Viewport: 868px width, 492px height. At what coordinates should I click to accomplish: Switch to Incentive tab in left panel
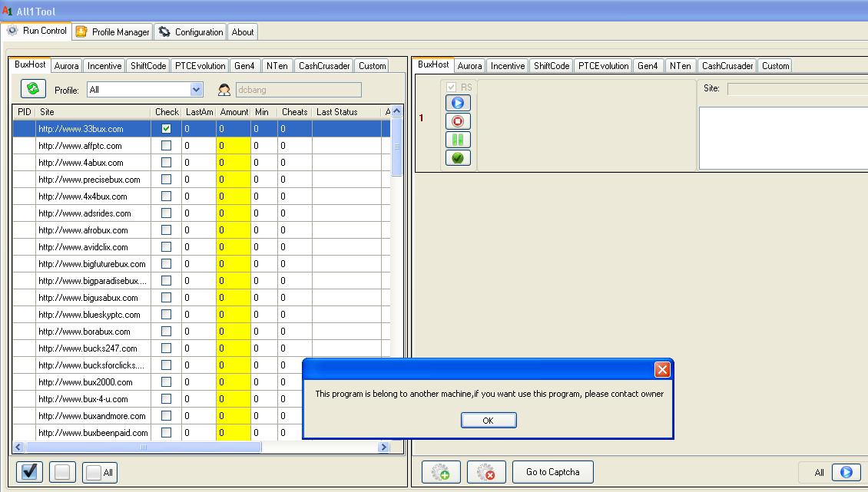click(x=104, y=66)
